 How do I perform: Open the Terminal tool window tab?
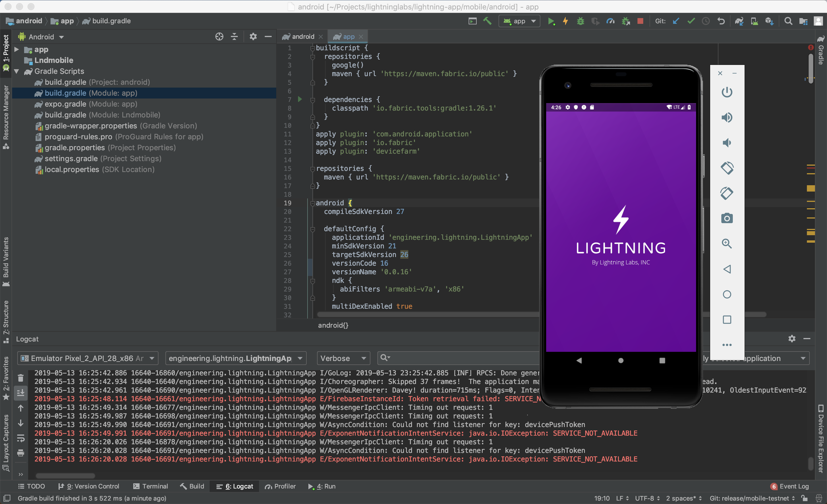click(x=150, y=486)
